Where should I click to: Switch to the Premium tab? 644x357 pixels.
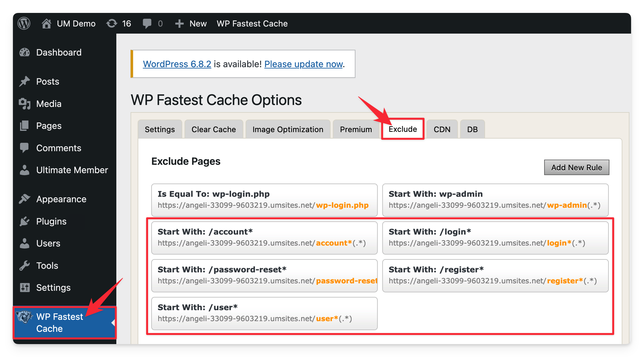point(356,129)
